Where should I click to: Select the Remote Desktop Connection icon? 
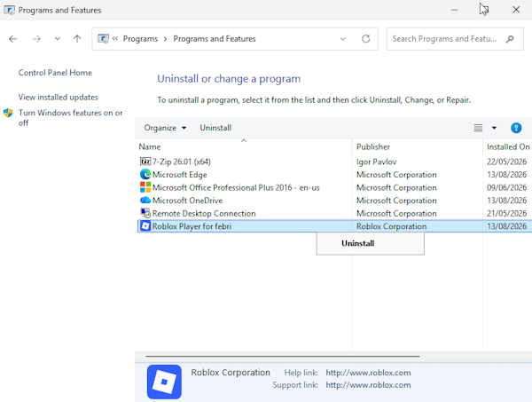coord(145,213)
